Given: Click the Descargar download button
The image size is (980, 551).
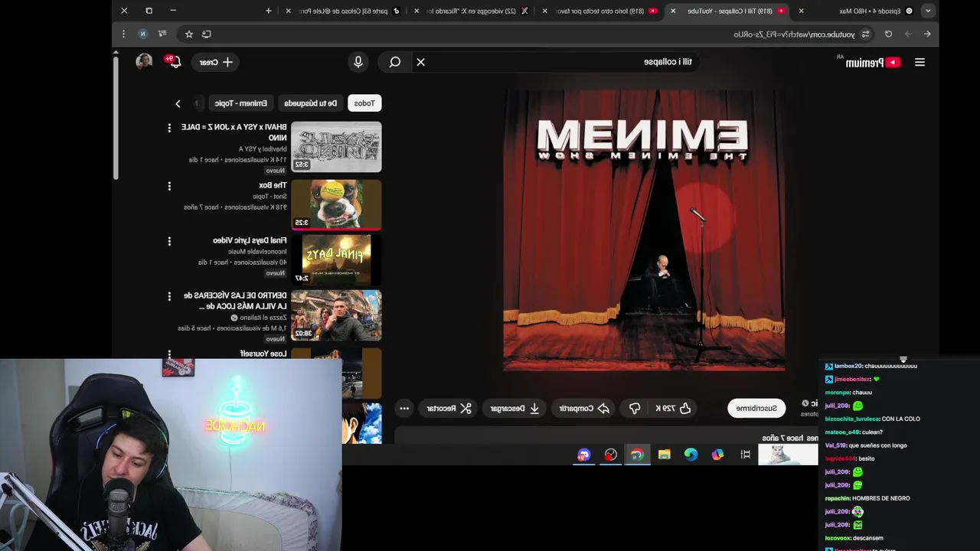Looking at the screenshot, I should [514, 408].
